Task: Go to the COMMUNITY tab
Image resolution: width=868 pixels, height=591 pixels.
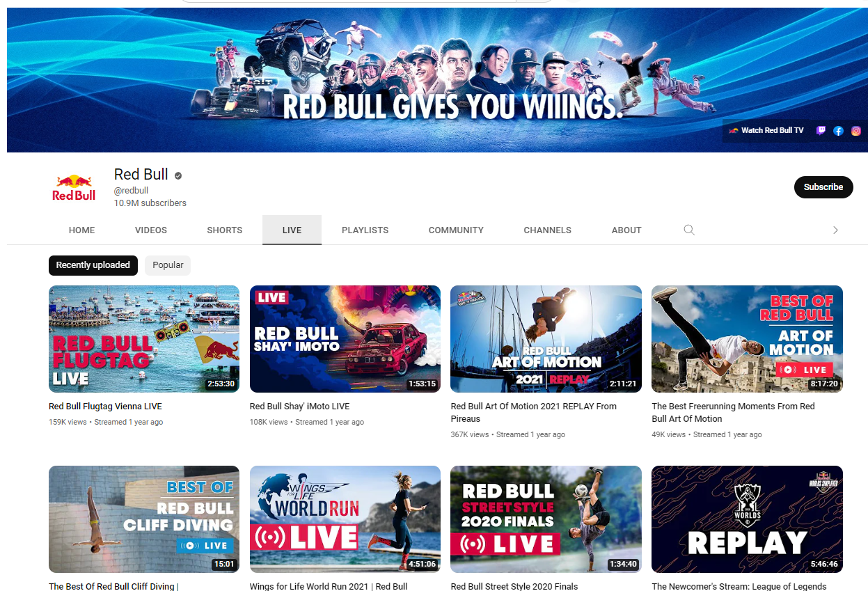Action: (x=456, y=230)
